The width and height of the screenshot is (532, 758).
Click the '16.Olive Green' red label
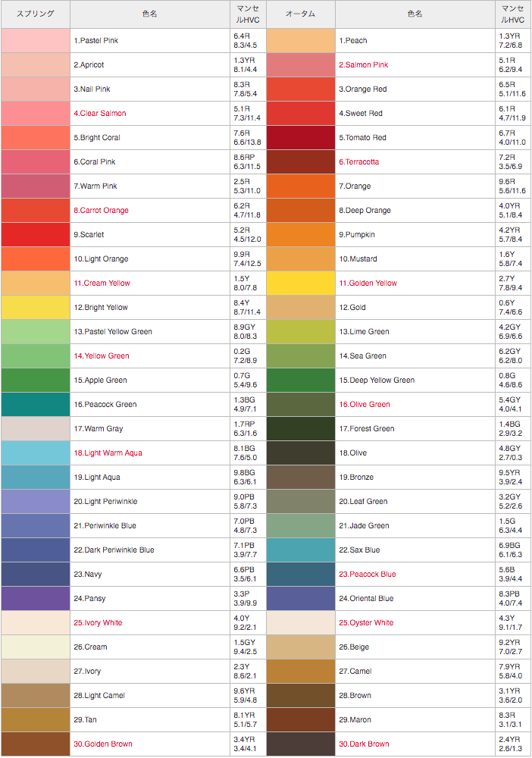pyautogui.click(x=365, y=405)
